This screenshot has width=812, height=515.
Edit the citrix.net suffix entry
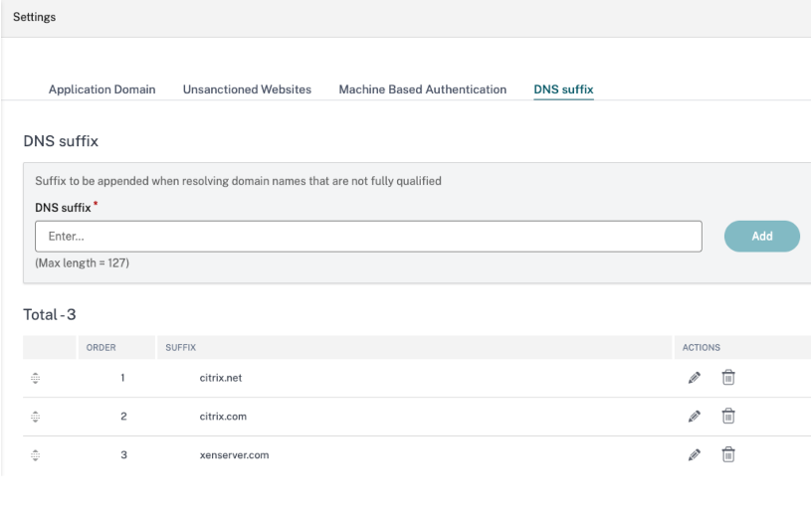click(695, 378)
